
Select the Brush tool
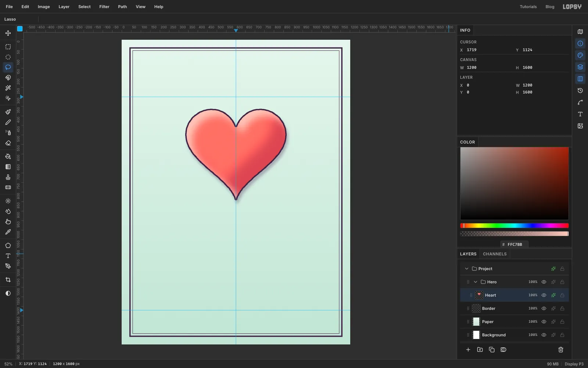8,112
